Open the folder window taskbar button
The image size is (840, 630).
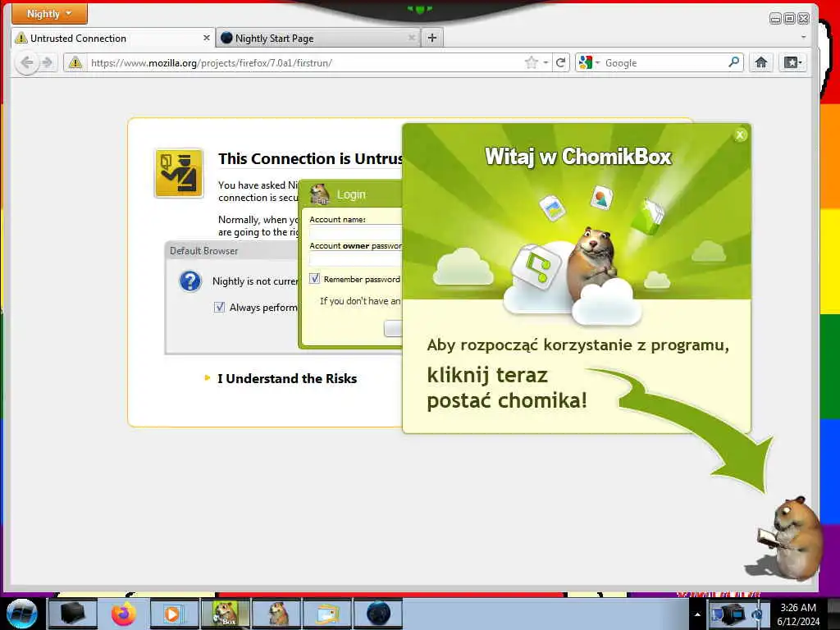[x=328, y=614]
